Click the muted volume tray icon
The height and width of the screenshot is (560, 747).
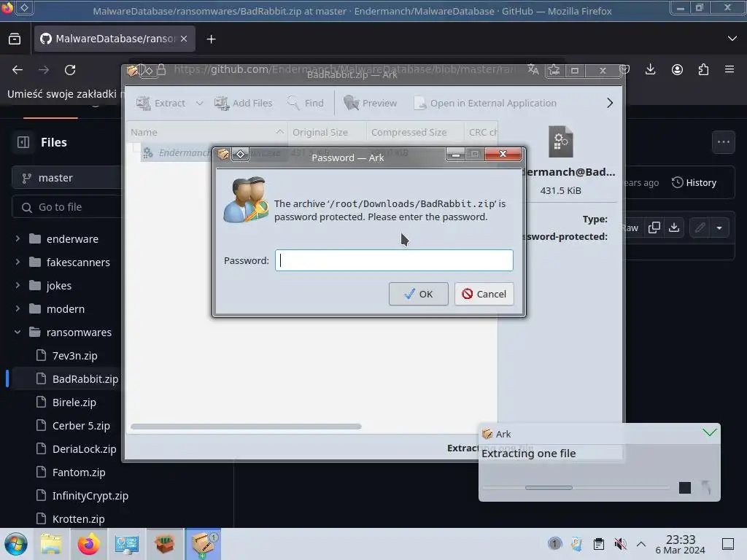(x=620, y=544)
